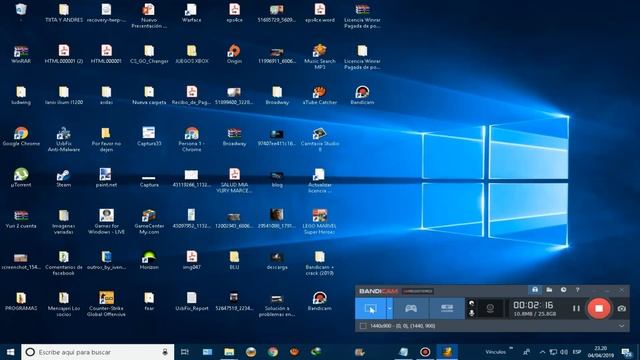Viewport: 640px width, 360px height.
Task: Select the Steam desktop icon
Action: click(63, 178)
